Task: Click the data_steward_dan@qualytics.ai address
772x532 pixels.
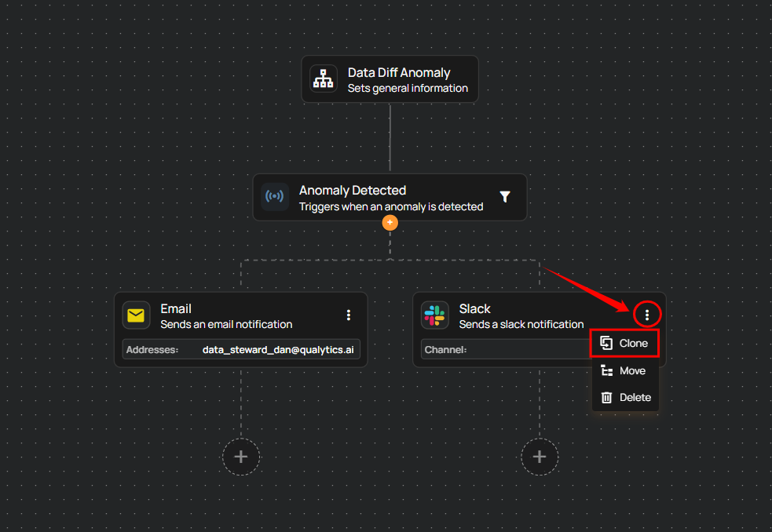Action: [278, 350]
